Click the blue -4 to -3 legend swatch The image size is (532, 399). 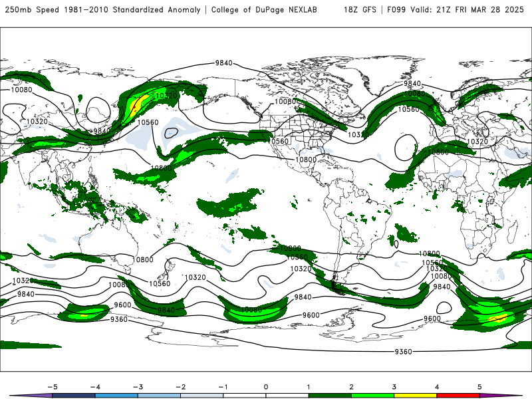116,396
